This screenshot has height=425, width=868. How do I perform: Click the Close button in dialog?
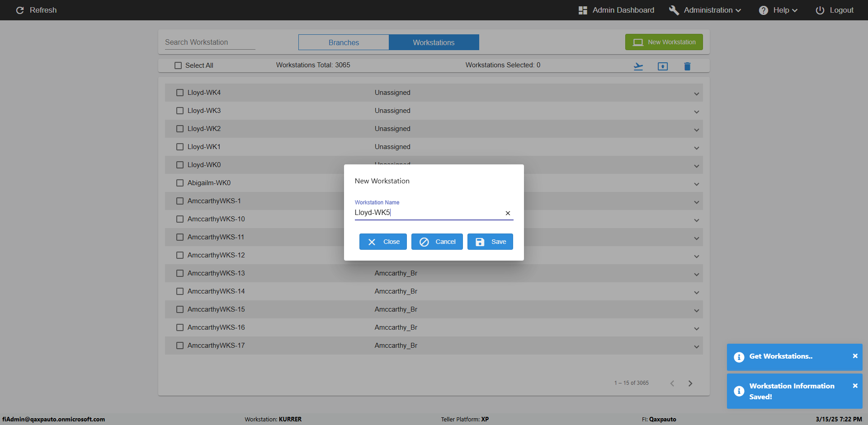(x=383, y=242)
